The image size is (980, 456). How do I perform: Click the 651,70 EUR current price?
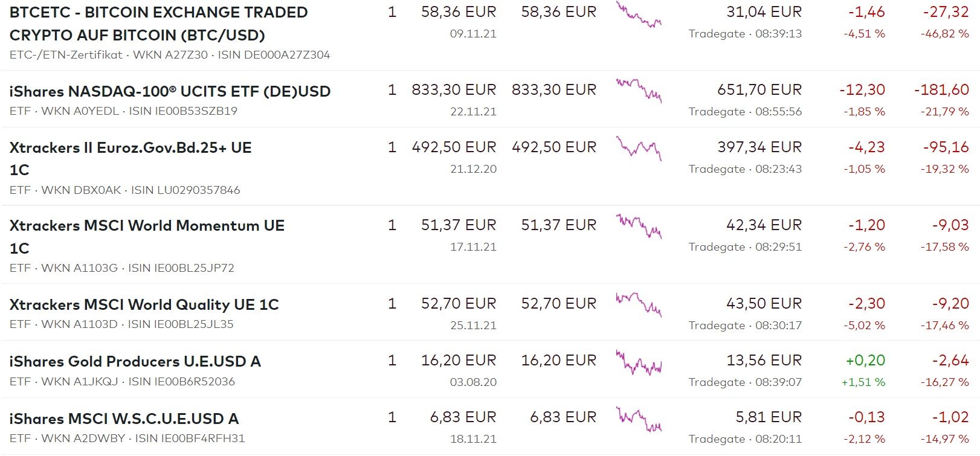(x=759, y=90)
